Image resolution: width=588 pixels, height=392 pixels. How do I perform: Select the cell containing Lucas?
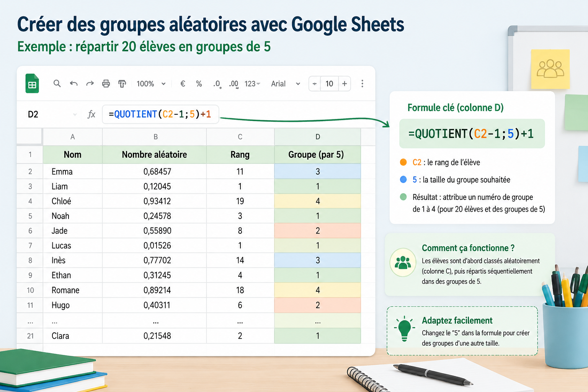(72, 245)
